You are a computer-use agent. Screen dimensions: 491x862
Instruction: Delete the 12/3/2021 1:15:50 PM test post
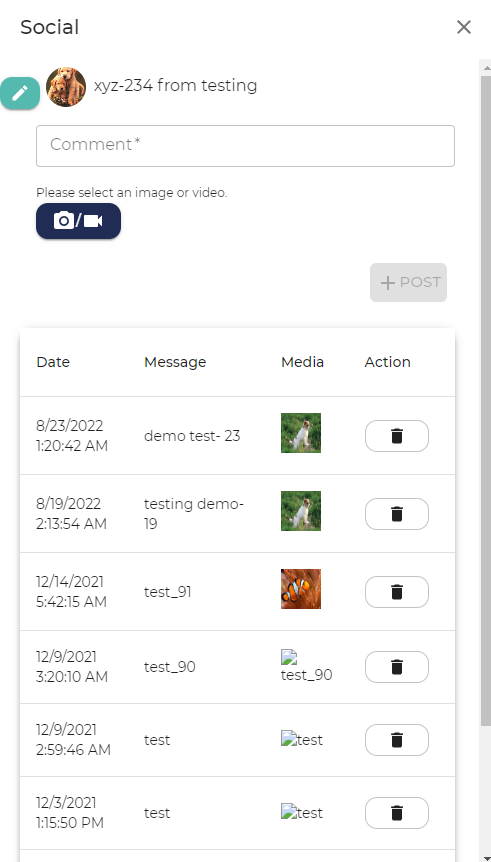[x=397, y=813]
